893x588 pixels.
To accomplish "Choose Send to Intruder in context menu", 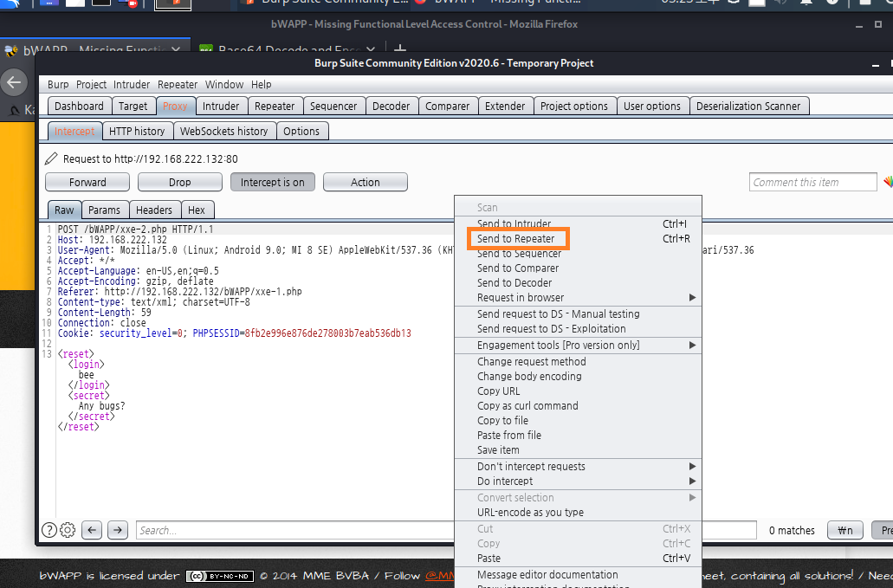I will pos(579,223).
